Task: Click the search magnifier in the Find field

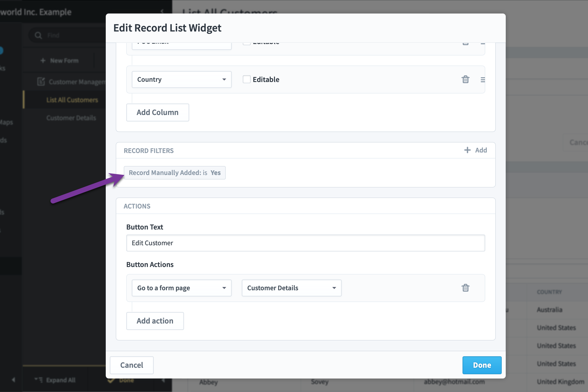Action: pos(38,35)
